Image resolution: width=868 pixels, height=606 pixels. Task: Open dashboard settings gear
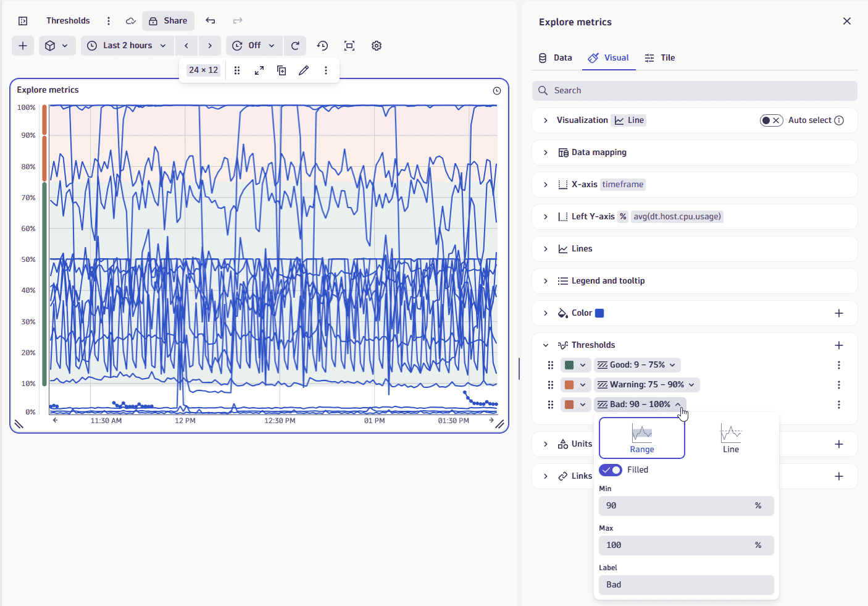click(x=377, y=46)
